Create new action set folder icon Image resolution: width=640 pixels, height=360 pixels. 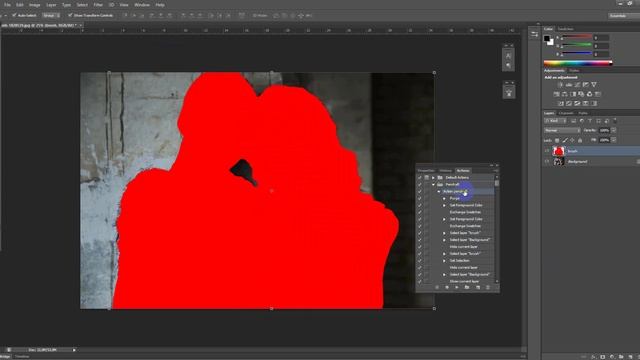pyautogui.click(x=467, y=287)
